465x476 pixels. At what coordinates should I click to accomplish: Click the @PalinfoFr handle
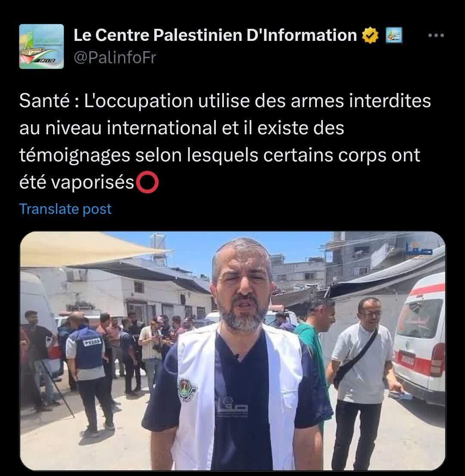pos(115,58)
